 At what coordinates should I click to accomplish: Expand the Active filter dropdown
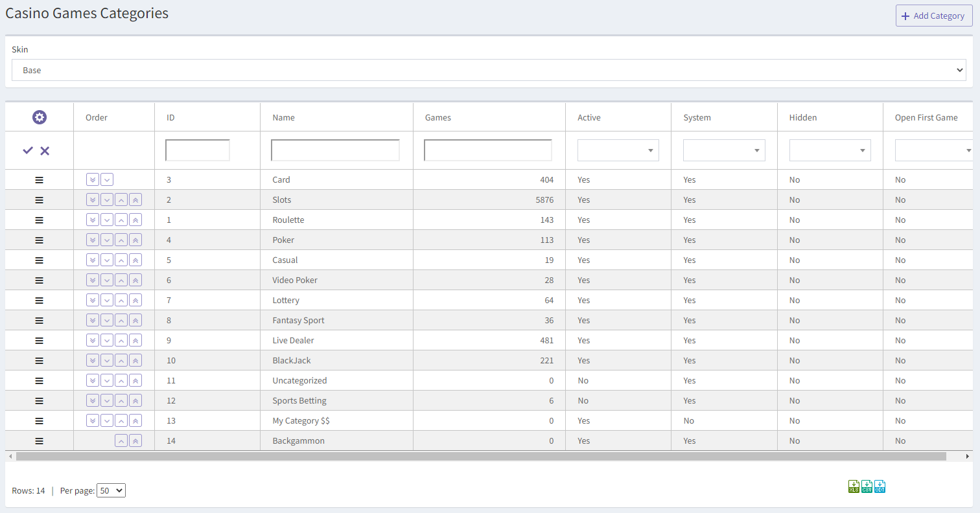(618, 150)
